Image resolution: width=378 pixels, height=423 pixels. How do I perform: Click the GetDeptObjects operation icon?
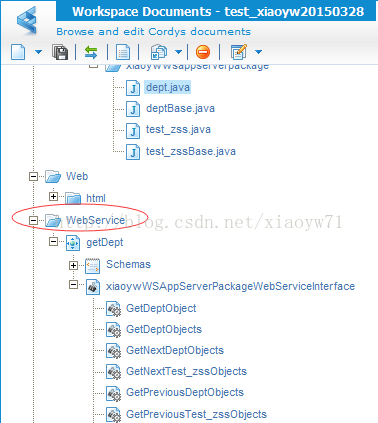click(113, 330)
